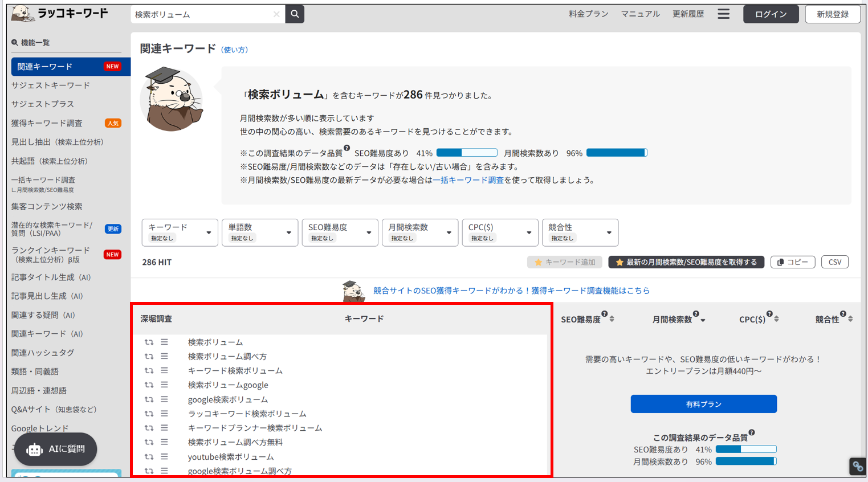The height and width of the screenshot is (482, 868).
Task: Click the help icon beside データ品質 note
Action: tap(347, 148)
